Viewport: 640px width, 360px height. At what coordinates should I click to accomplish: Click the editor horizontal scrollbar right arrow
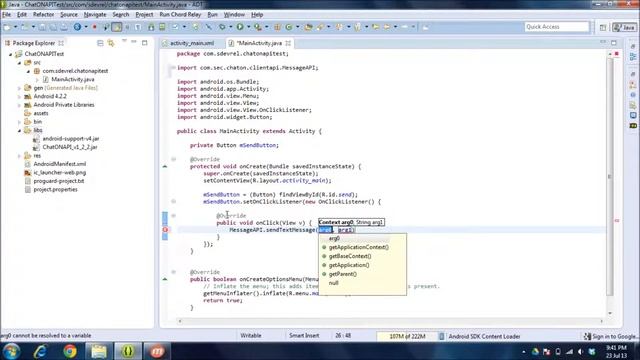tap(601, 321)
